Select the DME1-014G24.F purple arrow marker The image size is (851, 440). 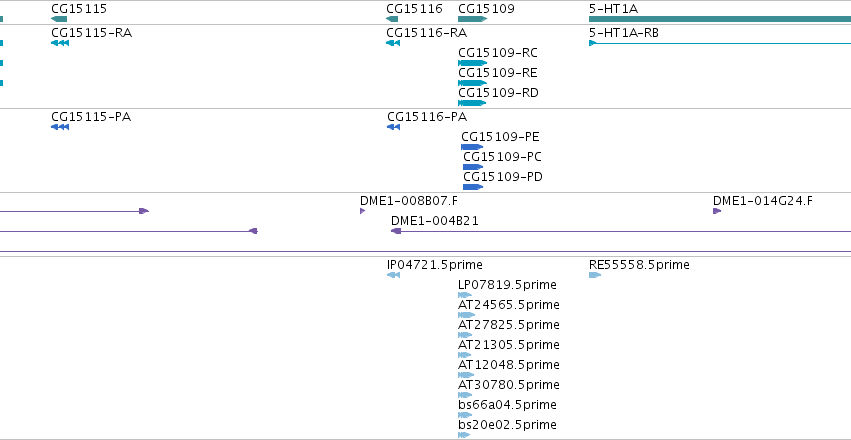[717, 211]
